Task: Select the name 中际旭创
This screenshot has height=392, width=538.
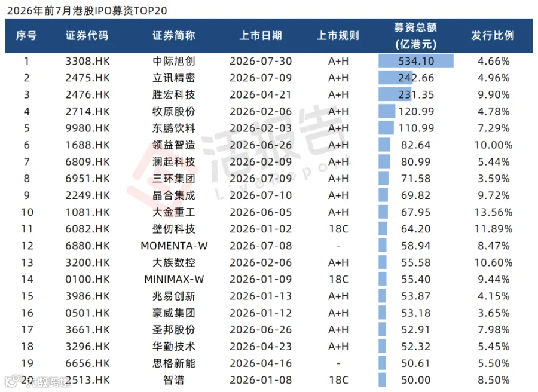Action: (x=174, y=61)
